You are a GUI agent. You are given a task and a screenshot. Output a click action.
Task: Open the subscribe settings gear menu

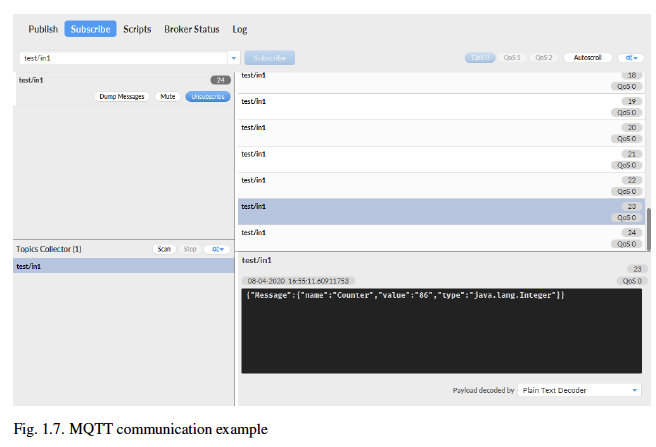coord(631,58)
